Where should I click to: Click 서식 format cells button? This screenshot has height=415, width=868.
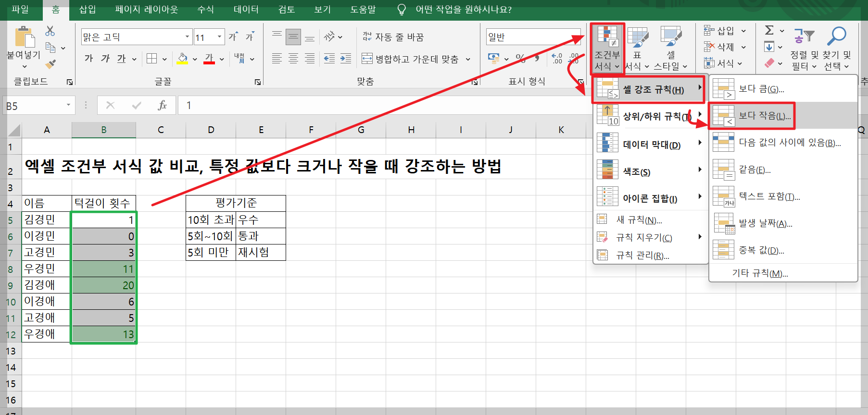723,63
